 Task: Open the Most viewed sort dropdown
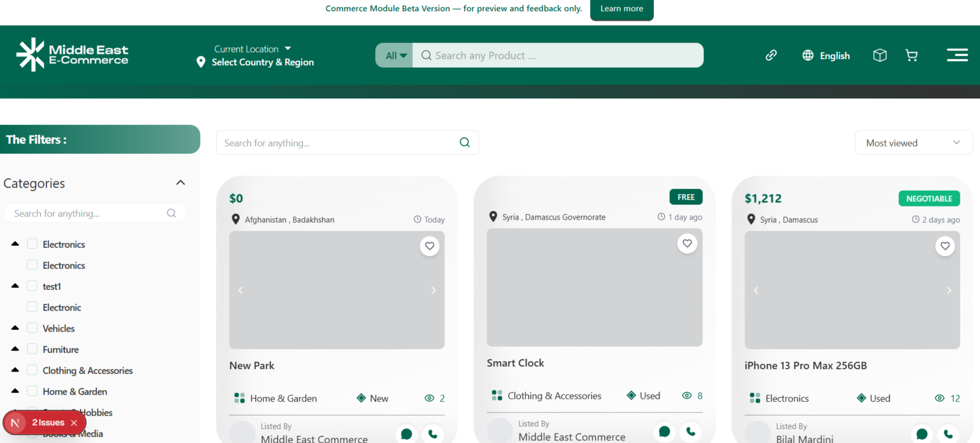click(x=913, y=143)
